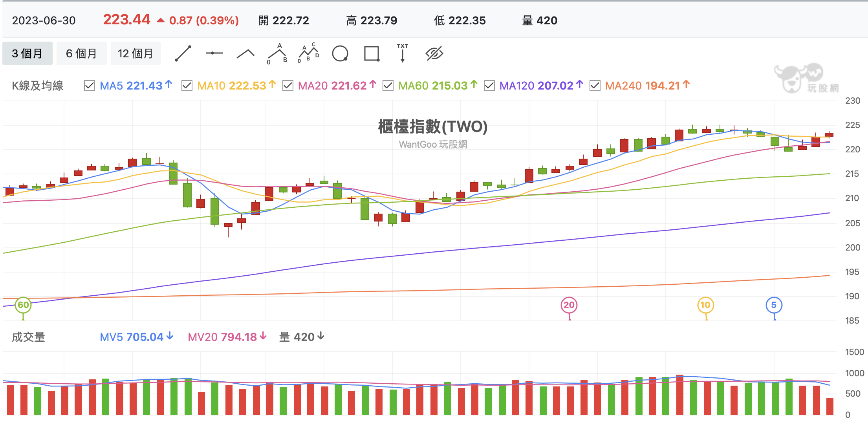Uncheck the MA10 moving average
868x421 pixels.
coord(187,86)
